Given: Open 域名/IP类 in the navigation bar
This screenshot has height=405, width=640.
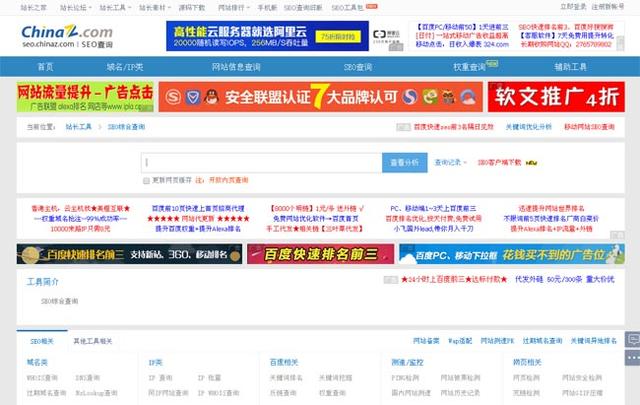Looking at the screenshot, I should [x=124, y=67].
